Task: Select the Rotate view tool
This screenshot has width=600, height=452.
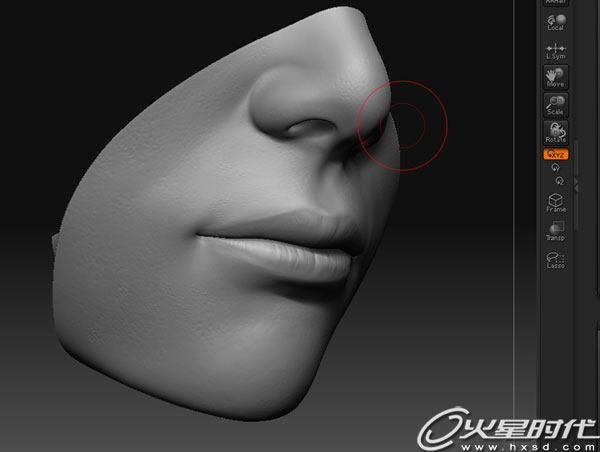Action: (556, 132)
